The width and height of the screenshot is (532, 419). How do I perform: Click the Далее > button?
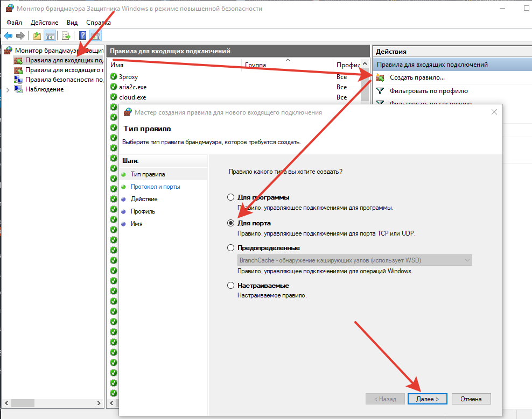(x=427, y=399)
